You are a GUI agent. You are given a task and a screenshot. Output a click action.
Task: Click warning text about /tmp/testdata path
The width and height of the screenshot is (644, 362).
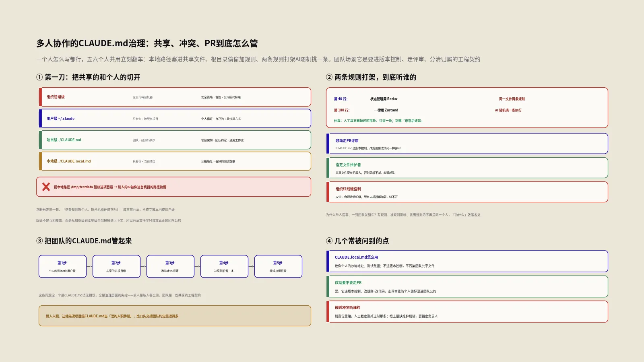pyautogui.click(x=110, y=187)
